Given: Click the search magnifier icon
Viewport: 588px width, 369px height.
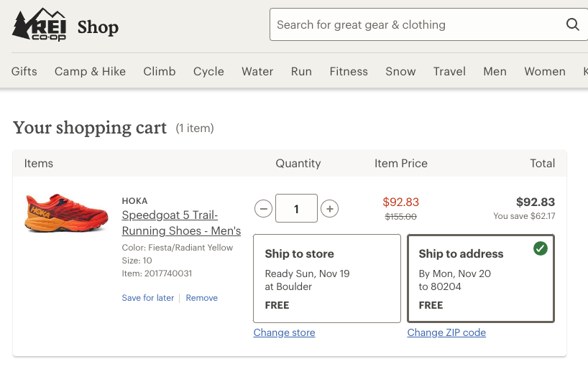Looking at the screenshot, I should (x=572, y=24).
